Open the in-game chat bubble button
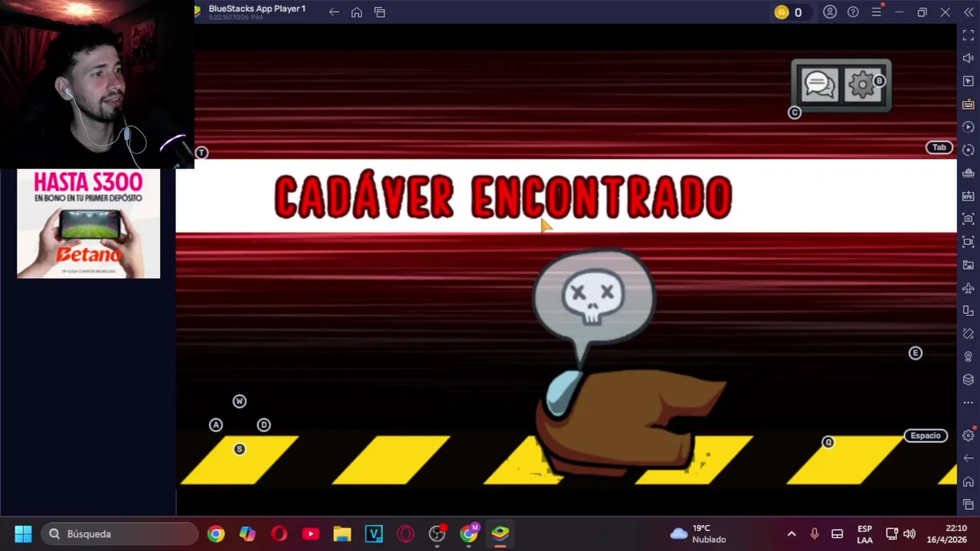 [x=819, y=85]
